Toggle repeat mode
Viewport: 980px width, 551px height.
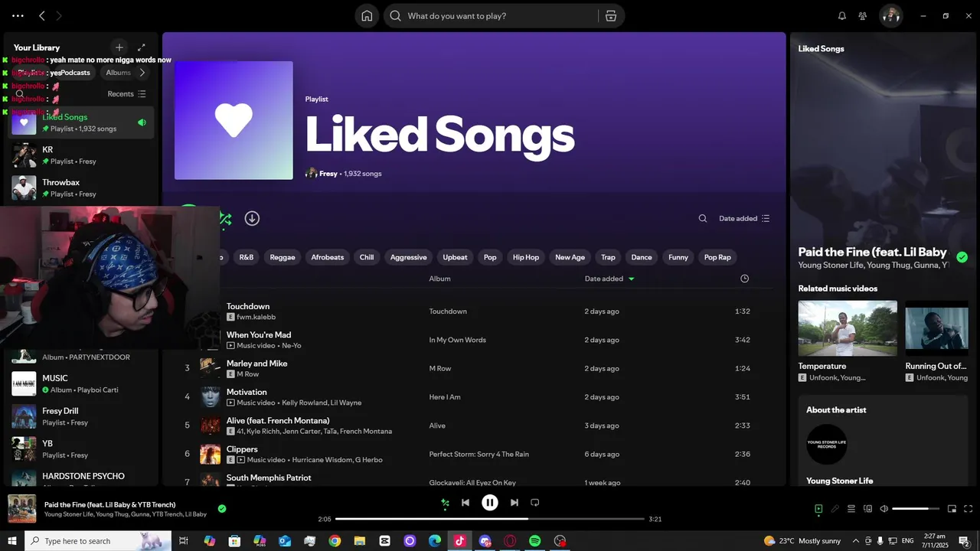tap(535, 503)
